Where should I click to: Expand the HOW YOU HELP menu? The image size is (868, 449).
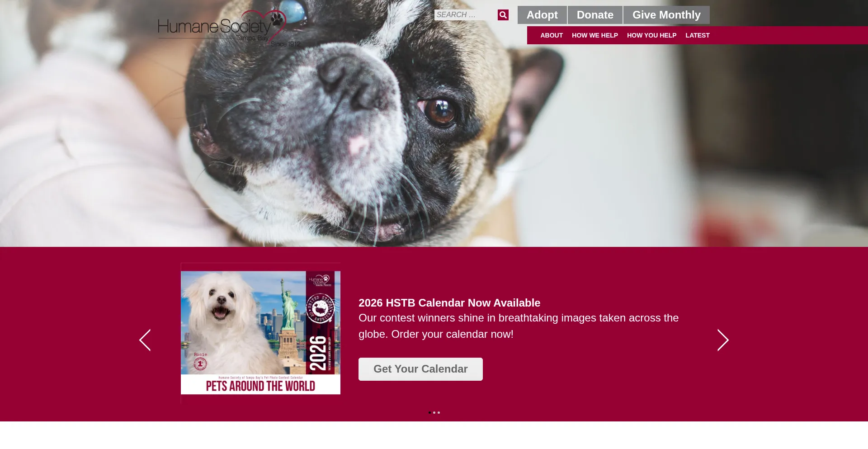tap(651, 35)
